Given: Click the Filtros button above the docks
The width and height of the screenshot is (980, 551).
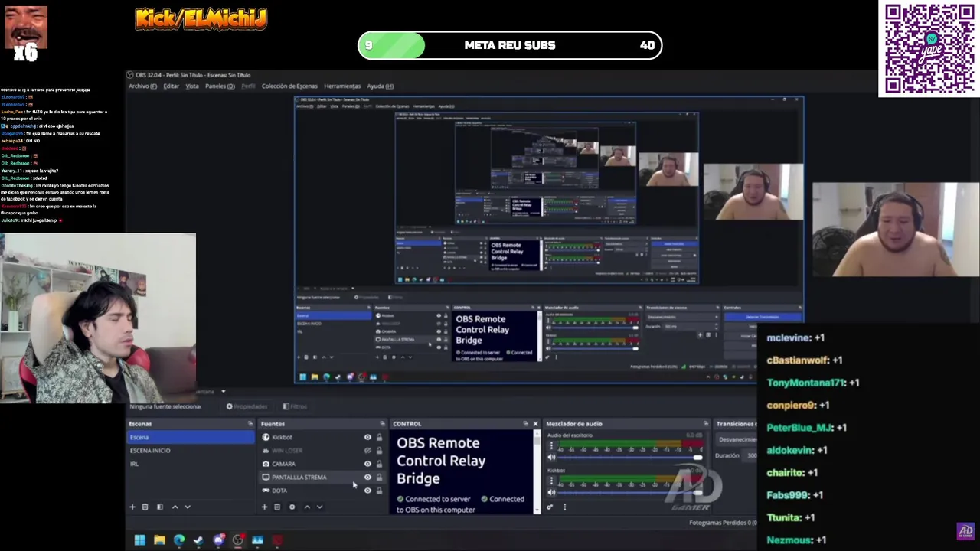Looking at the screenshot, I should click(295, 406).
